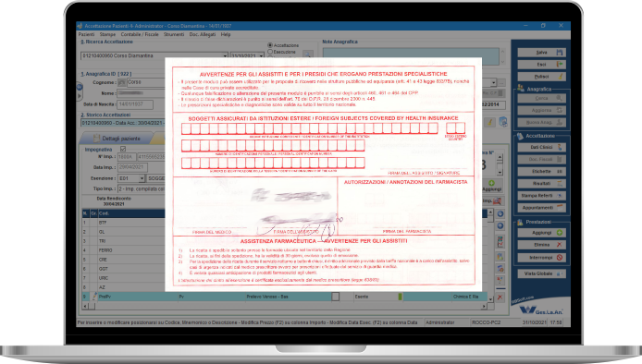
Task: Open the Tipo Imp. dropdown field
Action: coord(141,189)
